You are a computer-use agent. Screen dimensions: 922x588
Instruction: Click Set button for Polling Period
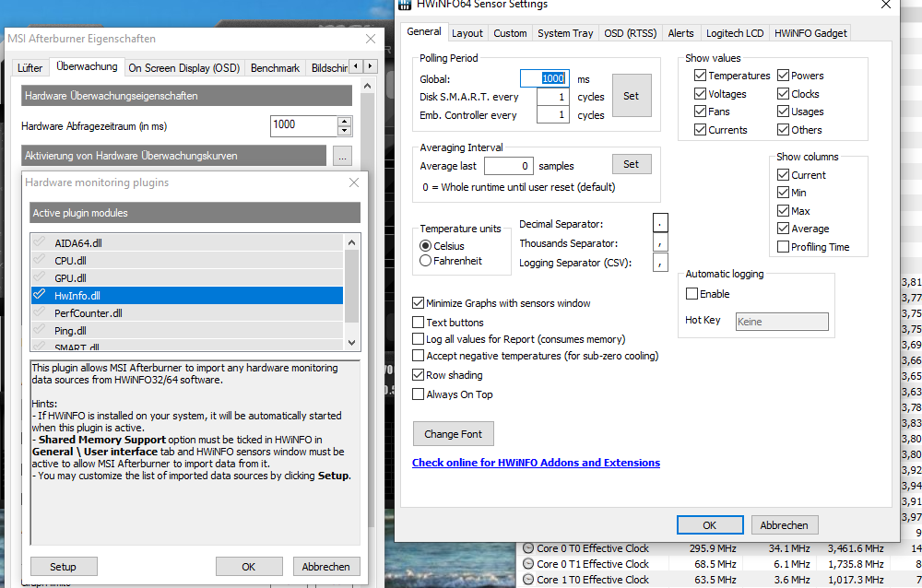pyautogui.click(x=631, y=96)
